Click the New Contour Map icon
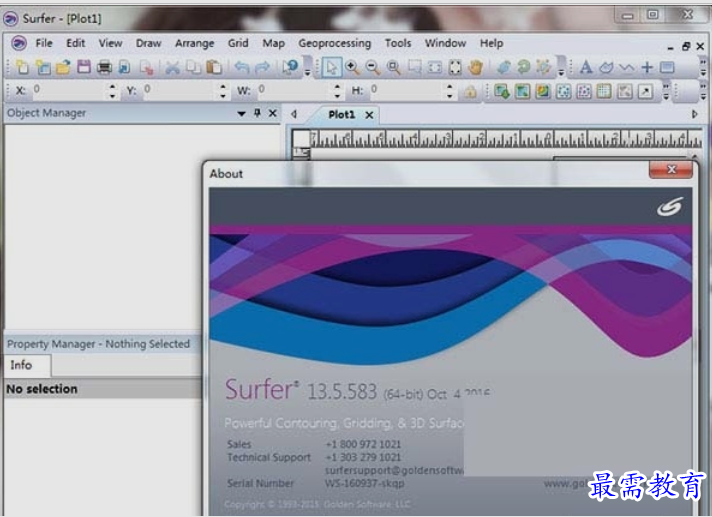The image size is (712, 517). coord(523,91)
